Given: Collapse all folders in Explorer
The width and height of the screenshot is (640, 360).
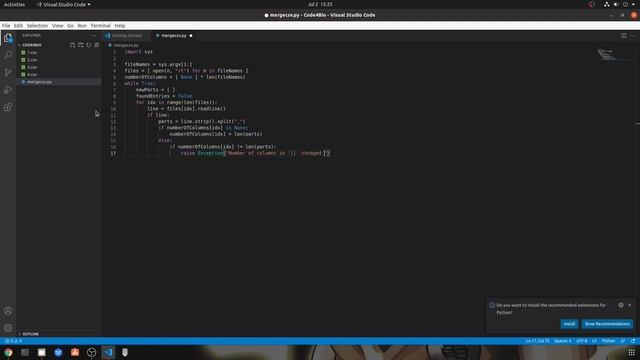Looking at the screenshot, I should click(x=97, y=45).
